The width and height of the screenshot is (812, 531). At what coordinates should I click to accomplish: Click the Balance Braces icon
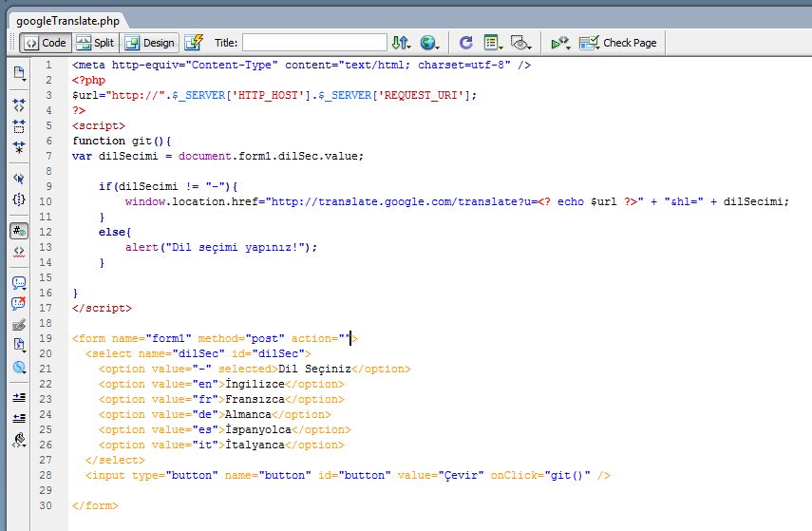[19, 199]
